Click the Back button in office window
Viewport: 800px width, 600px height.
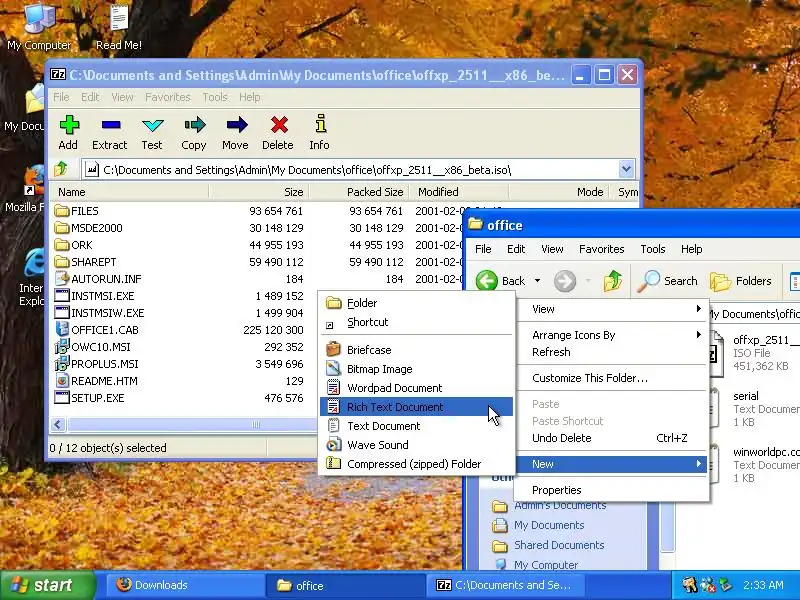[500, 281]
